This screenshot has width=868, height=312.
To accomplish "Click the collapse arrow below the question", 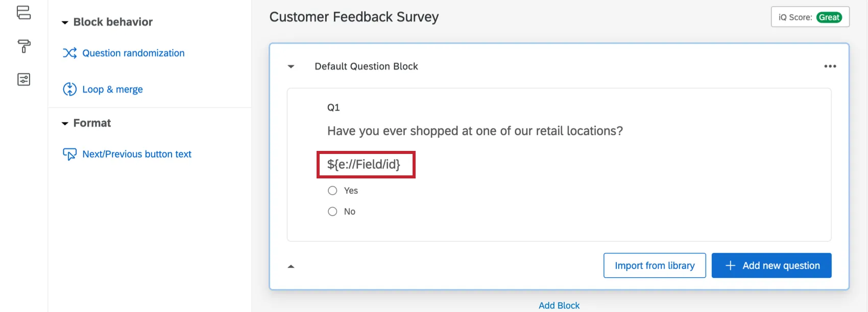I will [x=291, y=266].
